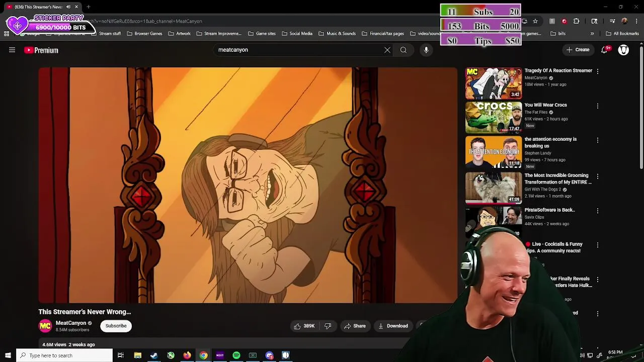Open the Game sites bookmark folder
The width and height of the screenshot is (644, 362).
point(262,34)
